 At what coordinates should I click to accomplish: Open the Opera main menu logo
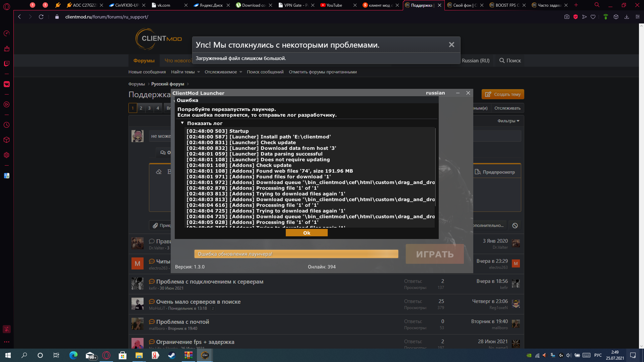[x=7, y=6]
